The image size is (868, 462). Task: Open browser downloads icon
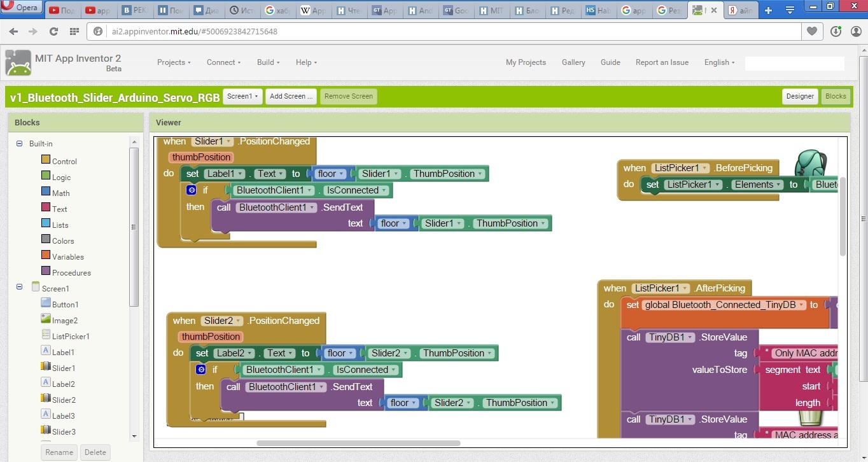[836, 31]
